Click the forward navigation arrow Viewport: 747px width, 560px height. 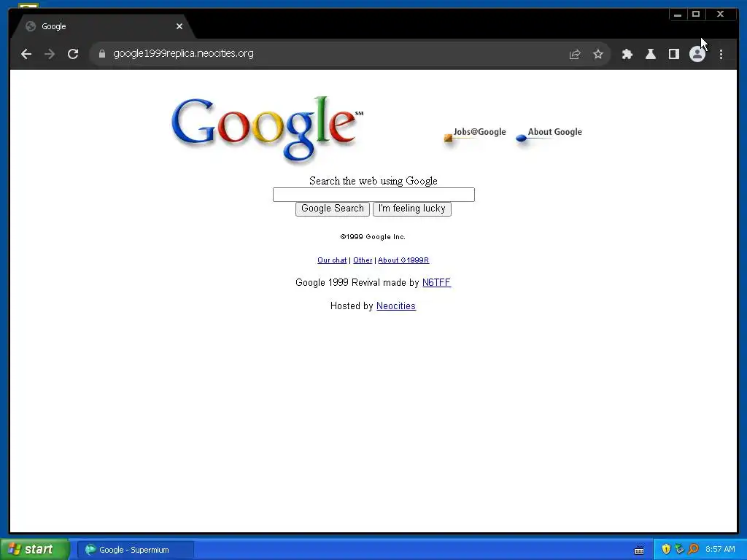(x=50, y=54)
